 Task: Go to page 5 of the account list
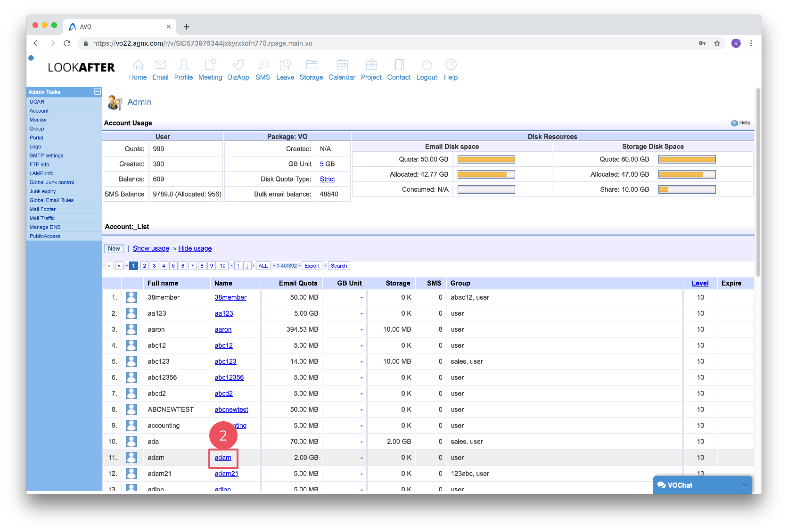click(x=173, y=266)
